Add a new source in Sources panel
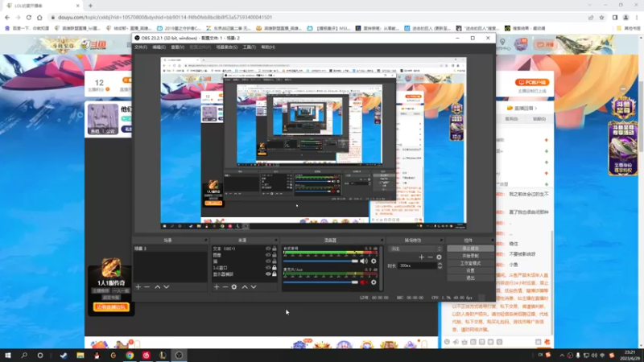644x362 pixels. (217, 287)
